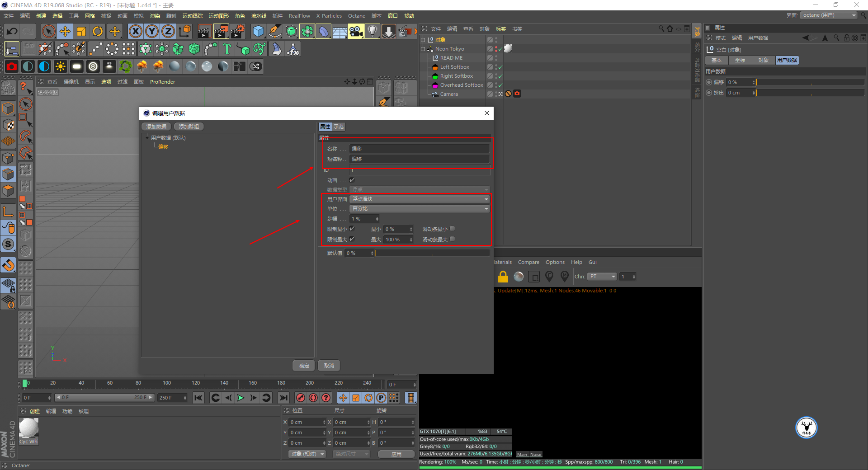Toggle X axis lock icon
The width and height of the screenshot is (868, 470).
pyautogui.click(x=135, y=31)
